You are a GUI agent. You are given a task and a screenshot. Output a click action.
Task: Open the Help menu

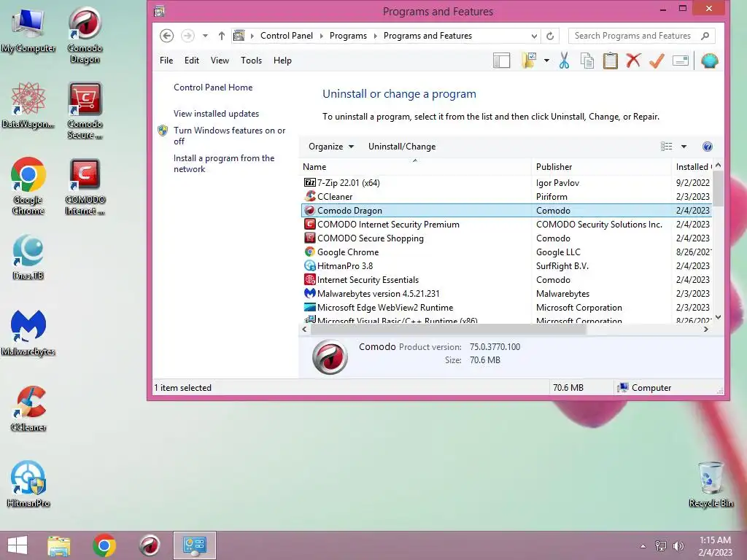coord(282,61)
